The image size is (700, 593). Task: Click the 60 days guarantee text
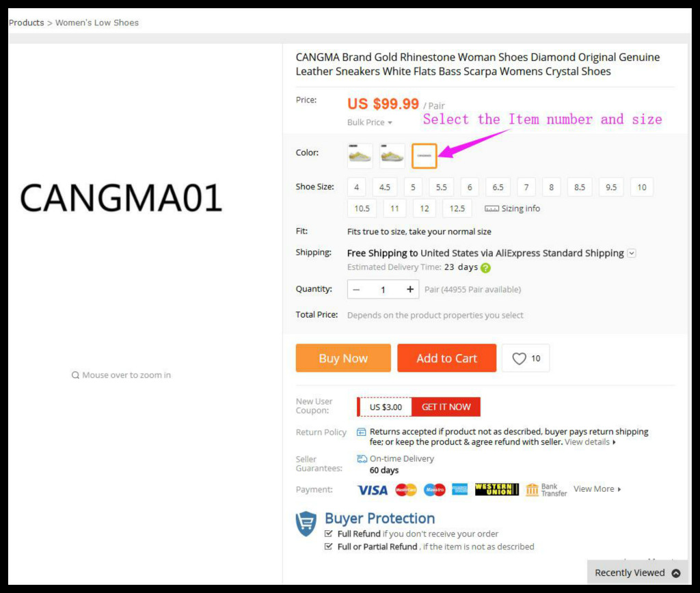coord(384,470)
